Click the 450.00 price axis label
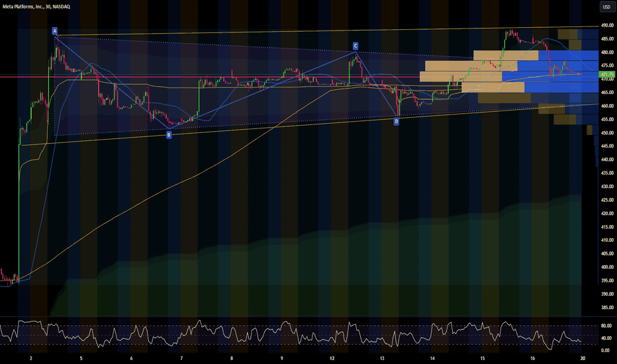Image resolution: width=617 pixels, height=364 pixels. pos(607,133)
